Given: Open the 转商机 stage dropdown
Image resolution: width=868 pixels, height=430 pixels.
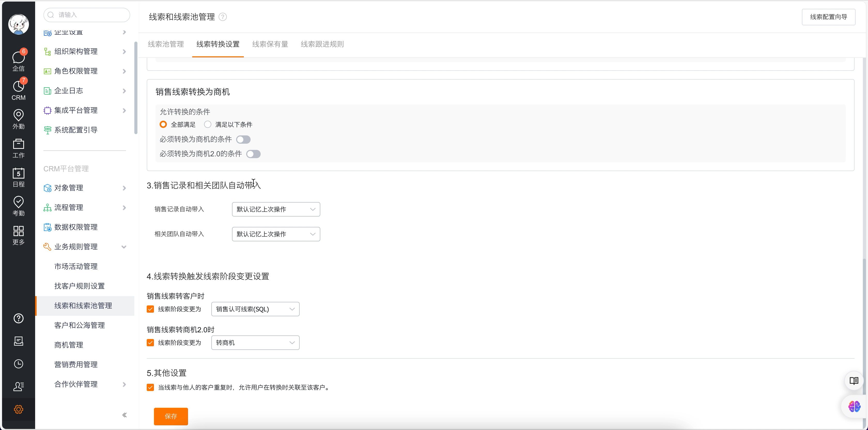Looking at the screenshot, I should coord(255,343).
